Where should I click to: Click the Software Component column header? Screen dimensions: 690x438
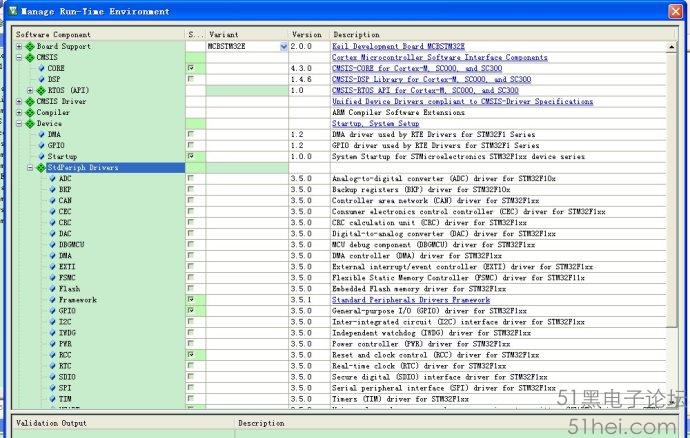coord(99,34)
